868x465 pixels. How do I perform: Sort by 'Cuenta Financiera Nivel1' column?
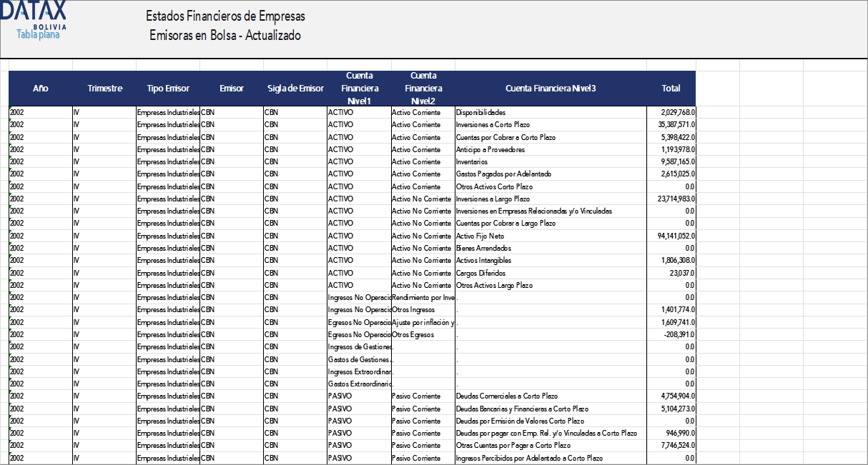tap(360, 88)
